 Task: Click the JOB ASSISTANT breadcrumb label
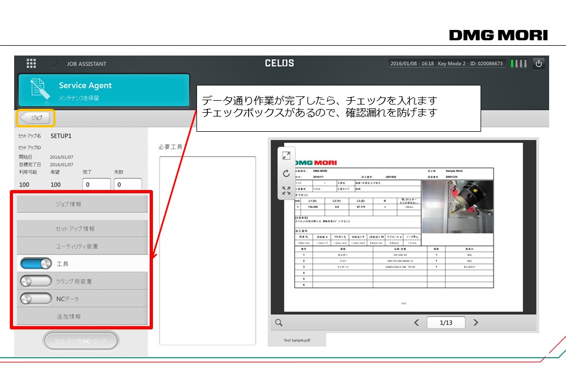pos(87,64)
